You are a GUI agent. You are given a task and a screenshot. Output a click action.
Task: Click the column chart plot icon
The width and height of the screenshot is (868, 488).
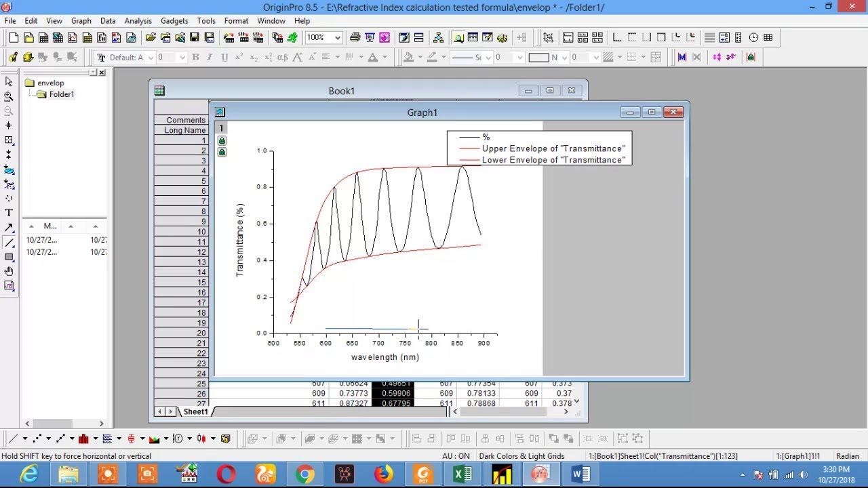[84, 439]
